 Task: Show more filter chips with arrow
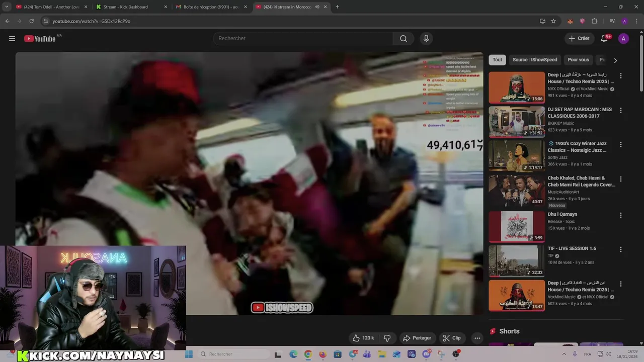pos(615,60)
